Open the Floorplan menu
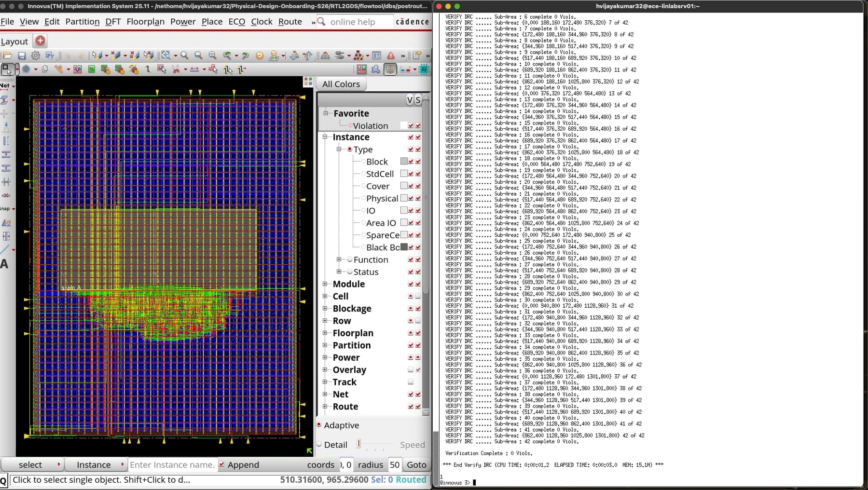This screenshot has width=868, height=490. point(145,22)
